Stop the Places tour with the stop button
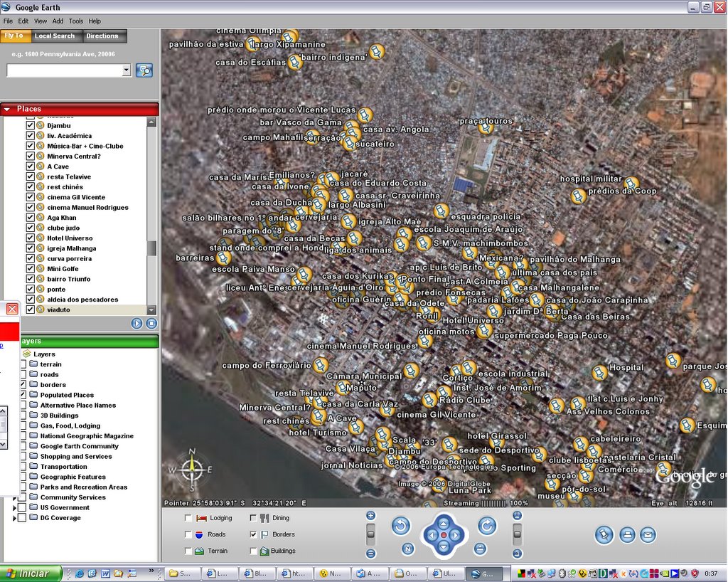Screen dimensions: 728x582 (x=151, y=323)
